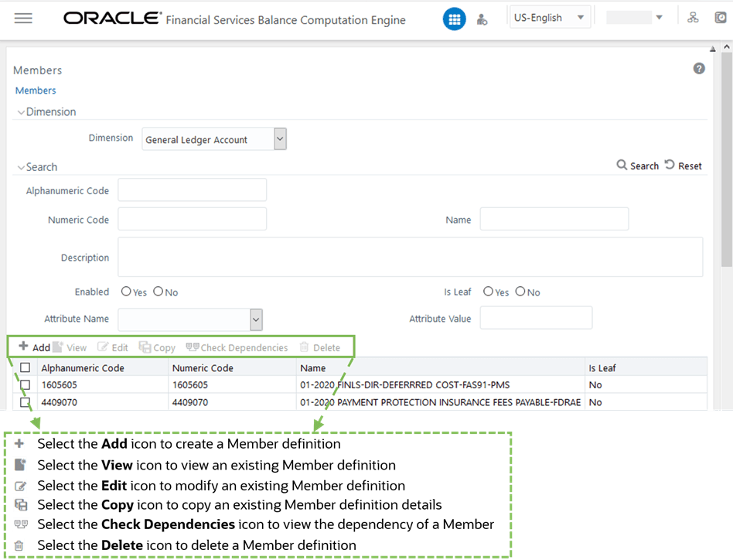Open the help question mark icon

699,69
